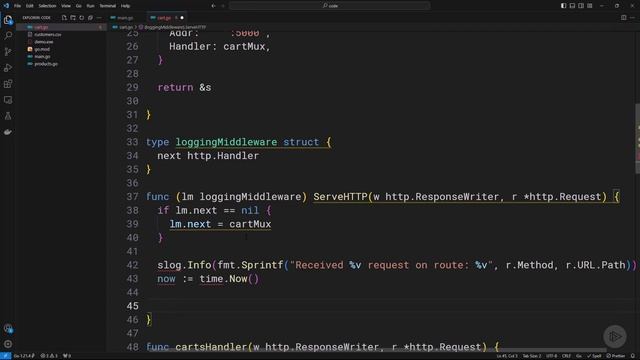
Task: Open the Go menu
Action: 78,6
